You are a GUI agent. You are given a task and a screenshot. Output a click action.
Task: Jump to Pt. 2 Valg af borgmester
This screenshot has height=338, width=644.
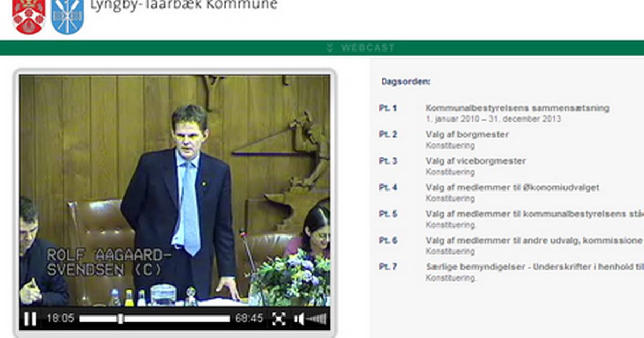pyautogui.click(x=467, y=134)
